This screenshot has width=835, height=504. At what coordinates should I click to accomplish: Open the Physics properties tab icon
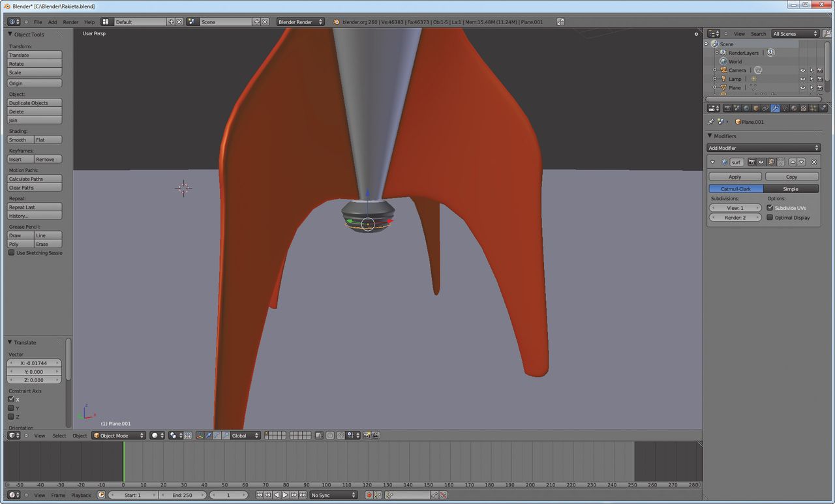[823, 108]
